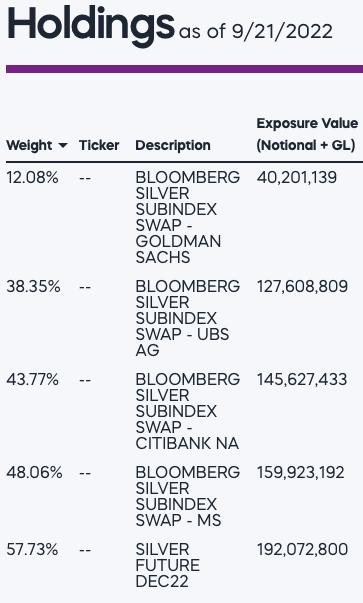Select the 38.35% weight cell
Screen dimensions: 363x603
point(33,287)
